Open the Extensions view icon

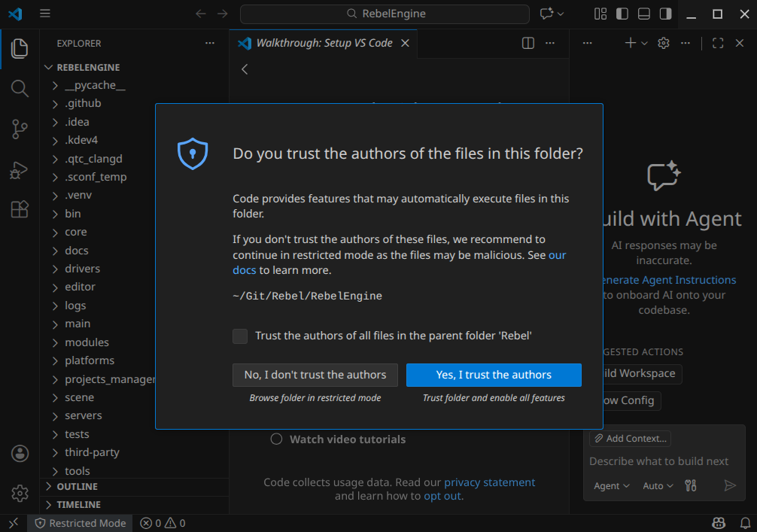click(20, 209)
